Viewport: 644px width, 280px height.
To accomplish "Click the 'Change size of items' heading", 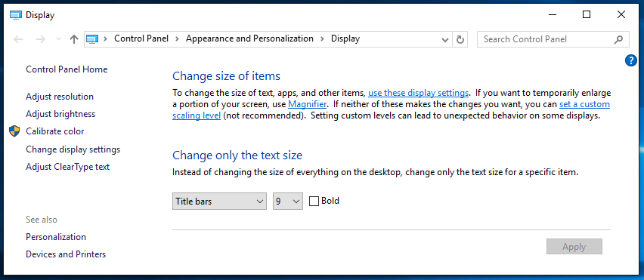I will point(226,75).
